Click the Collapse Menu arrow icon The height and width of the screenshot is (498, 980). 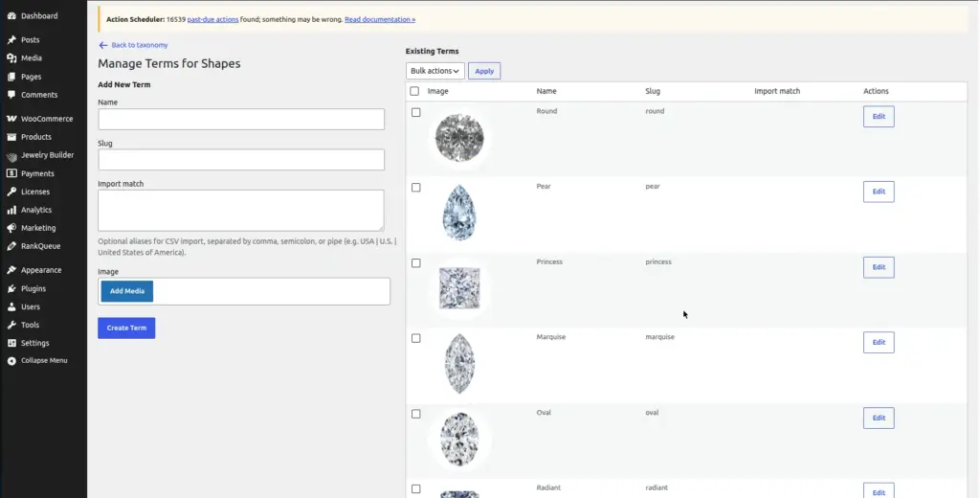[x=11, y=361]
